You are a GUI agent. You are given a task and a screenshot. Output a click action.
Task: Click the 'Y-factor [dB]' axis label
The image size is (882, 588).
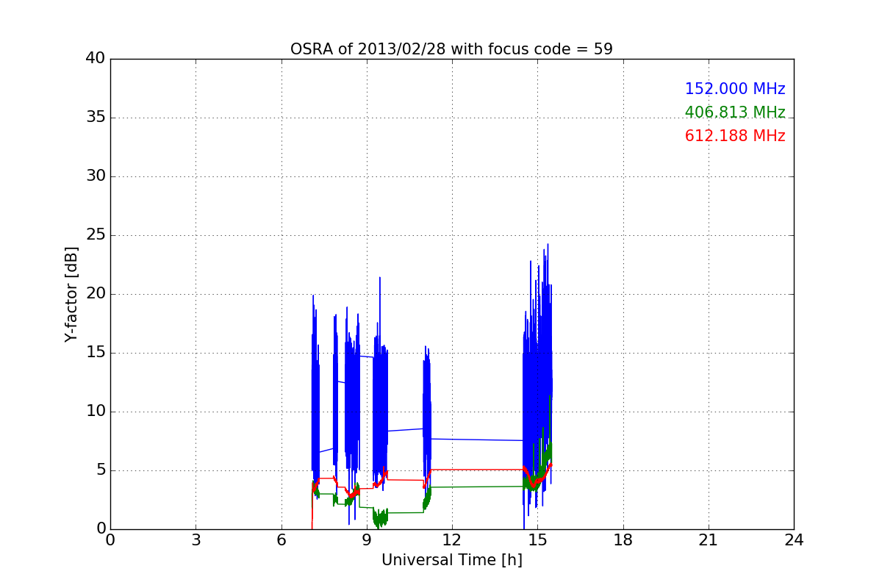coord(71,294)
